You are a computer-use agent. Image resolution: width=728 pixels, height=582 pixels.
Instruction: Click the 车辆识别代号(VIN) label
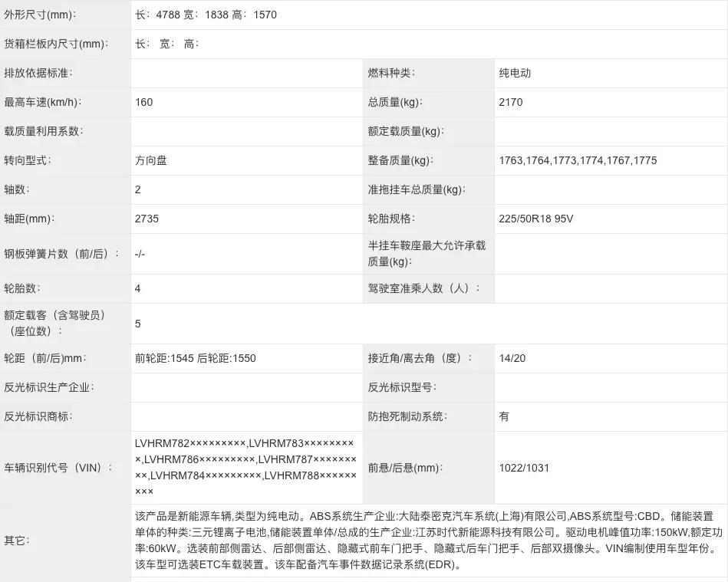click(58, 468)
